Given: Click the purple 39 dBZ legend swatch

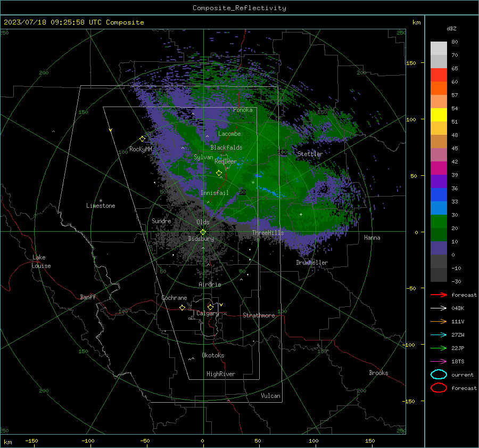Looking at the screenshot, I should point(439,181).
